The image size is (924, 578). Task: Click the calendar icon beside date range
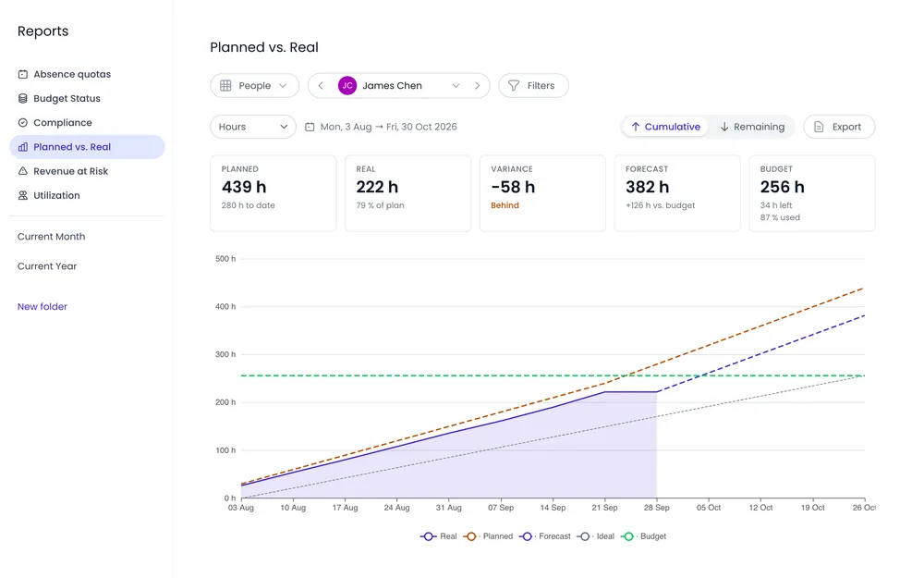[x=310, y=127]
